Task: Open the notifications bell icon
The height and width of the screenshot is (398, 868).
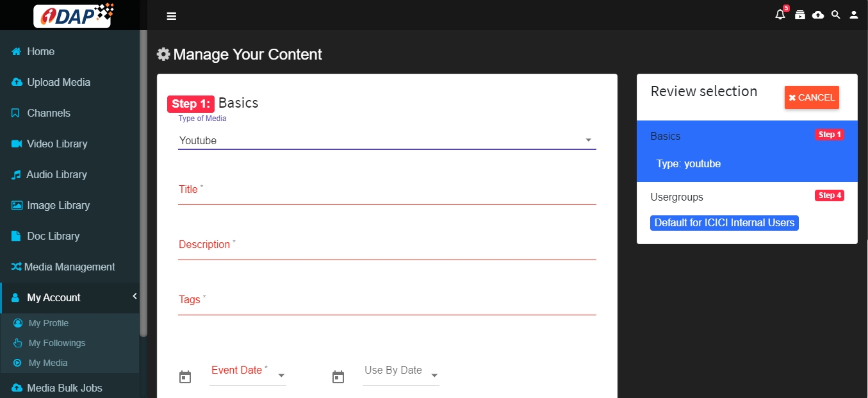Action: coord(780,15)
